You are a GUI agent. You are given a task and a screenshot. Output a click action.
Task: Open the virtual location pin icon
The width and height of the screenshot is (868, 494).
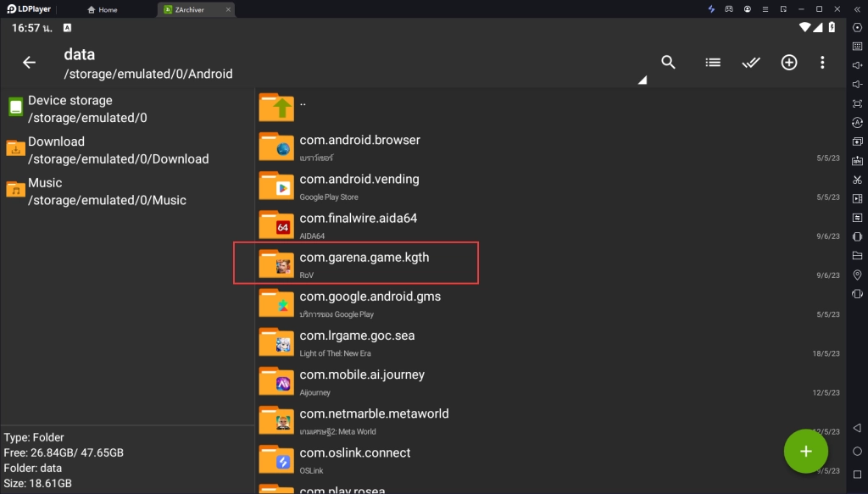tap(857, 275)
